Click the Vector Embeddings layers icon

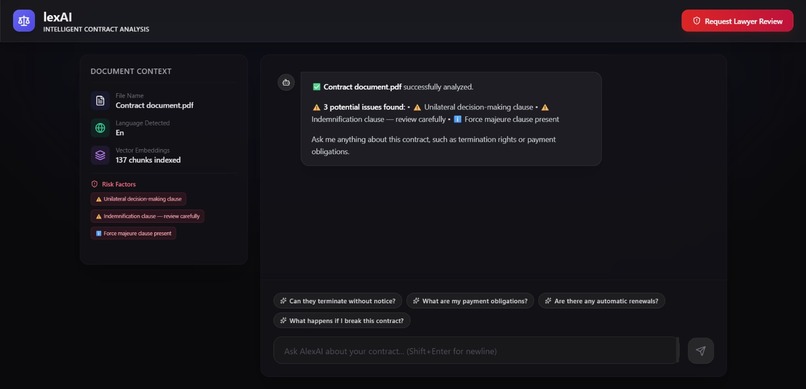pos(100,155)
